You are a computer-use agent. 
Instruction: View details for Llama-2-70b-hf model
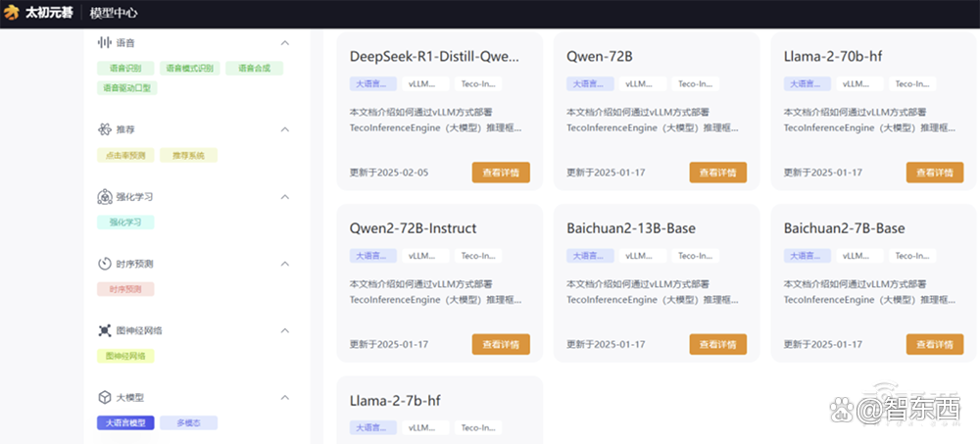tap(935, 173)
